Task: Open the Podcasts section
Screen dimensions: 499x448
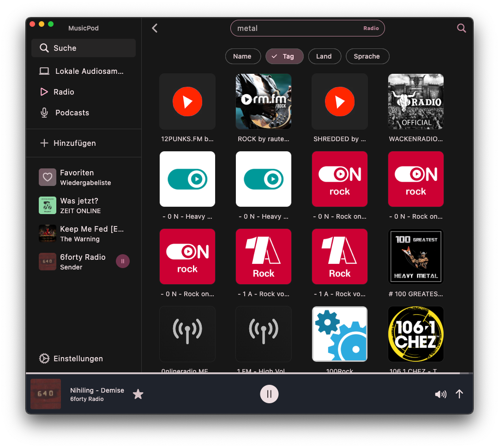Action: click(x=84, y=113)
